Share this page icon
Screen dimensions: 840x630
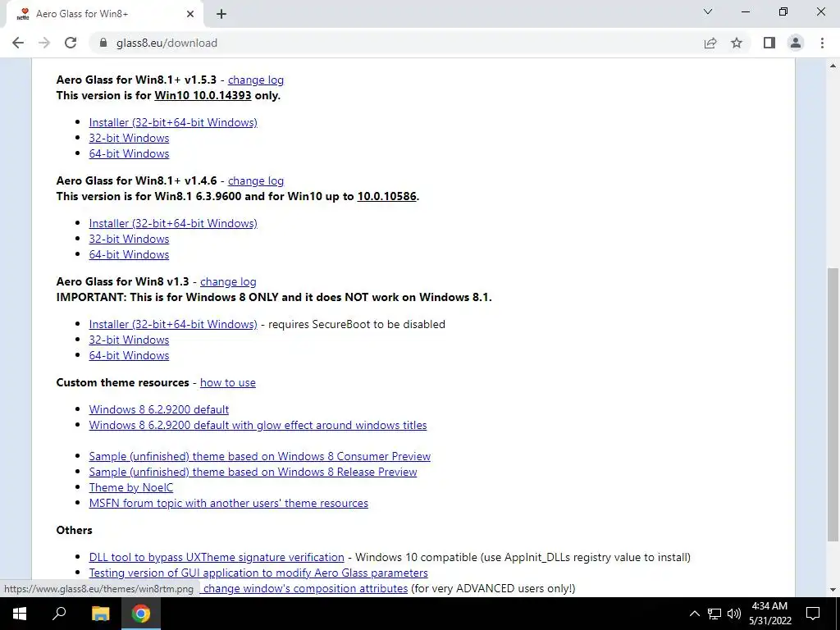710,43
